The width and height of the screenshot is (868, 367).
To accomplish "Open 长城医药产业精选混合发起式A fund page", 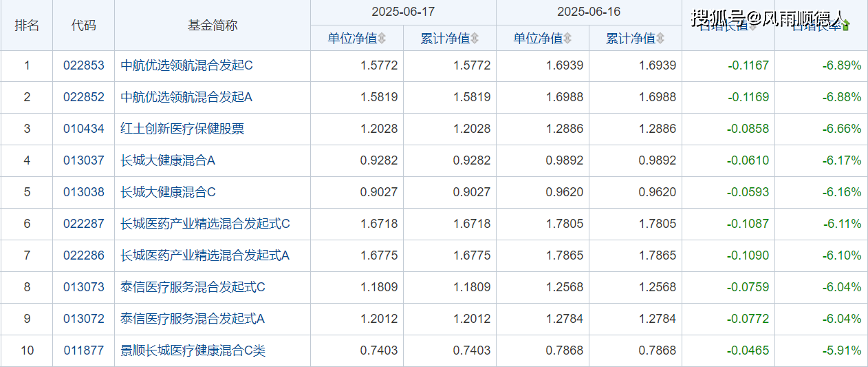I will [x=205, y=256].
